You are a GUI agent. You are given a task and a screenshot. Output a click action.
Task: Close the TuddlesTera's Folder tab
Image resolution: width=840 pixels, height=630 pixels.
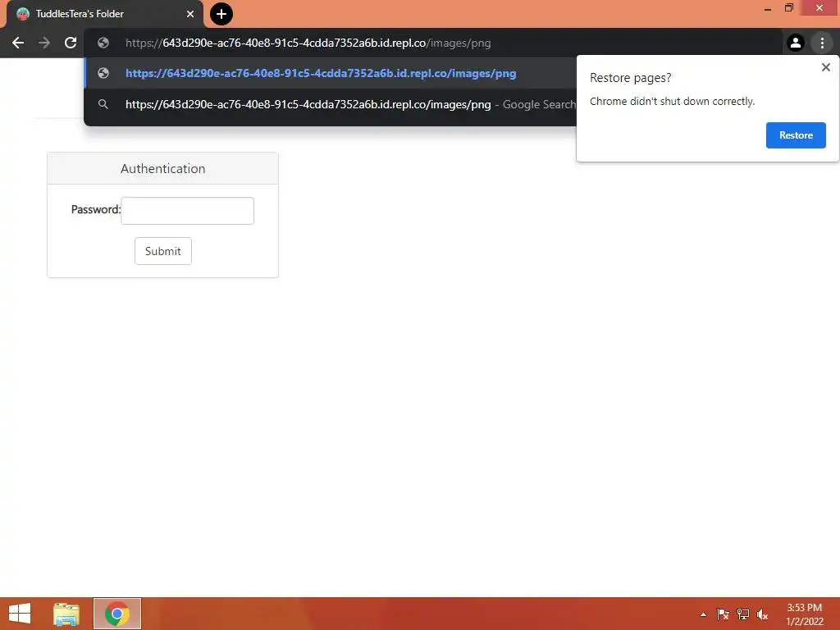[190, 14]
